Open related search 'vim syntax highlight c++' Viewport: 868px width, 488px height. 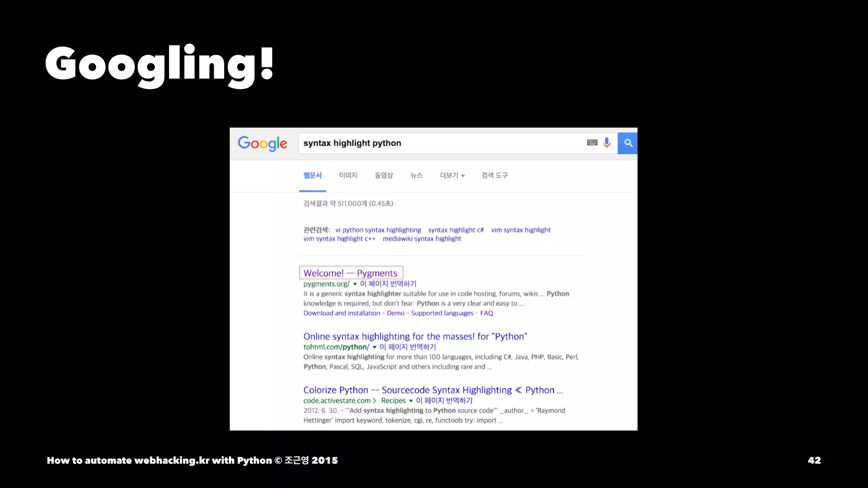click(x=339, y=239)
